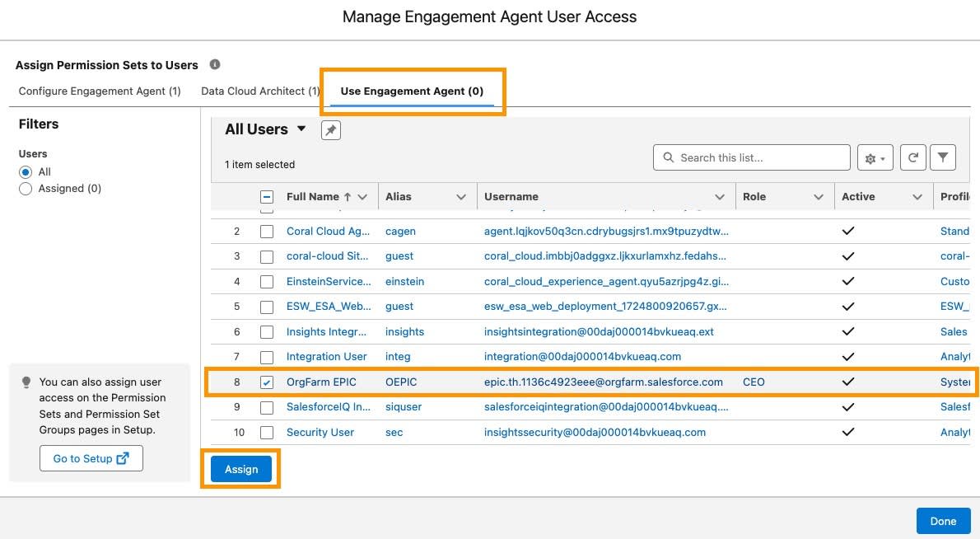980x539 pixels.
Task: Open the Integration User name link
Action: pyautogui.click(x=327, y=356)
